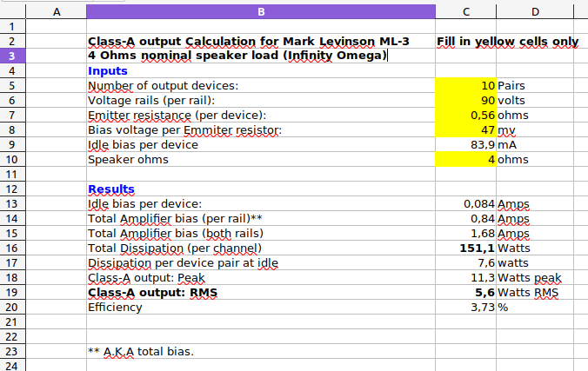Select yellow cell with value 0,56
Image resolution: width=588 pixels, height=371 pixels.
point(465,115)
